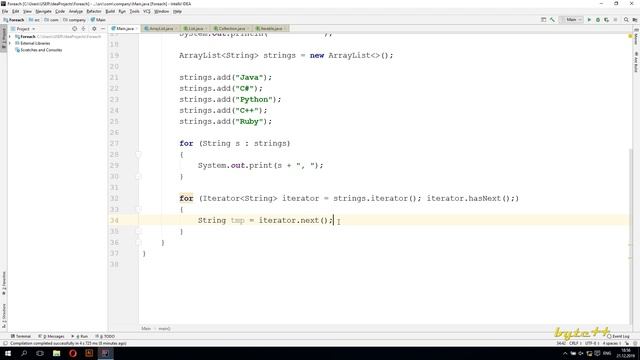Switch to ArrayList.java editor tab
Viewport: 640px width, 360px height.
[160, 29]
